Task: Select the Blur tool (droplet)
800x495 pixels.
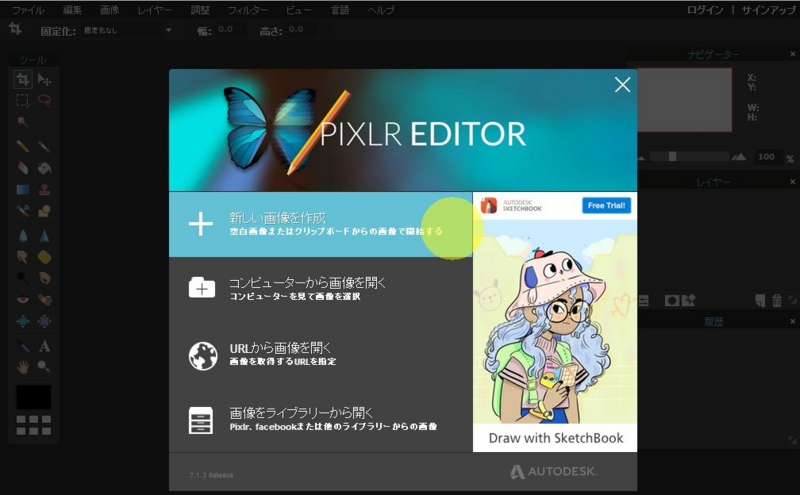Action: pos(22,236)
